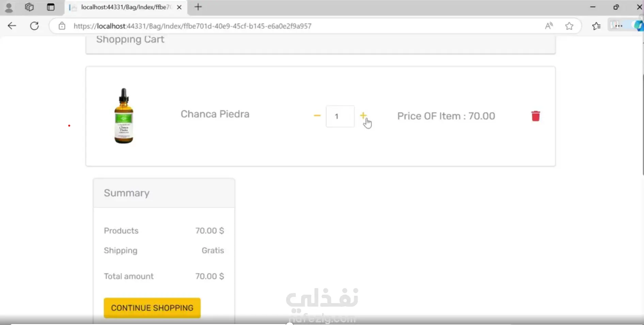Go back with the browser back arrow

click(x=12, y=26)
